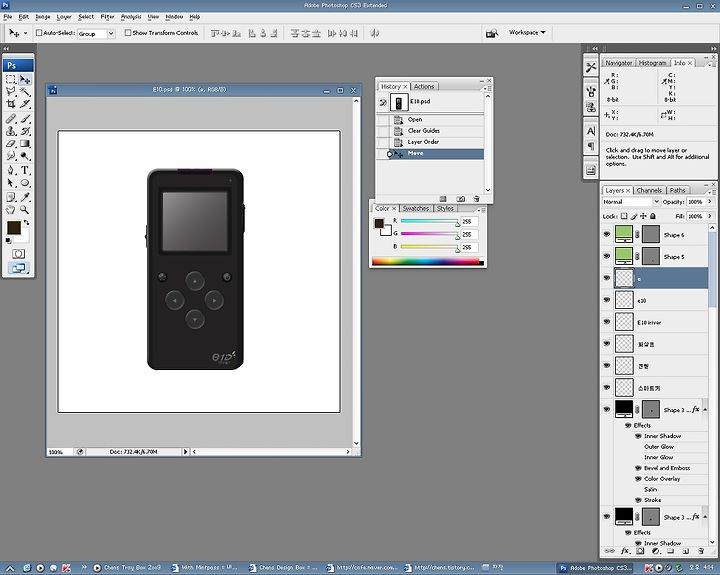Enable Show Transform Controls checkbox
720x575 pixels.
pos(128,33)
